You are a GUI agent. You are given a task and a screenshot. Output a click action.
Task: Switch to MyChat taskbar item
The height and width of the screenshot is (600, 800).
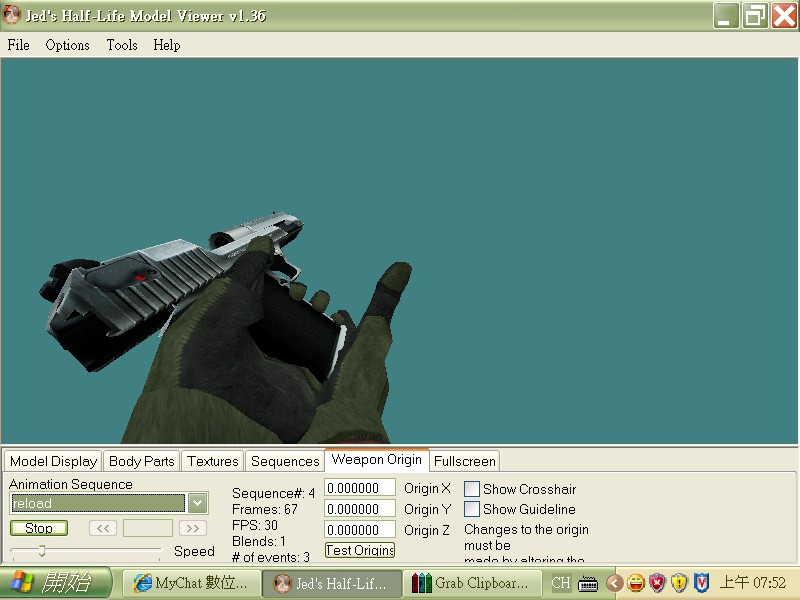coord(190,583)
